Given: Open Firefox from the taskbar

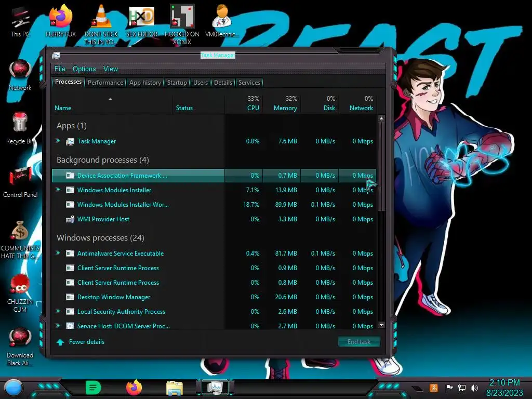Looking at the screenshot, I should pos(134,388).
